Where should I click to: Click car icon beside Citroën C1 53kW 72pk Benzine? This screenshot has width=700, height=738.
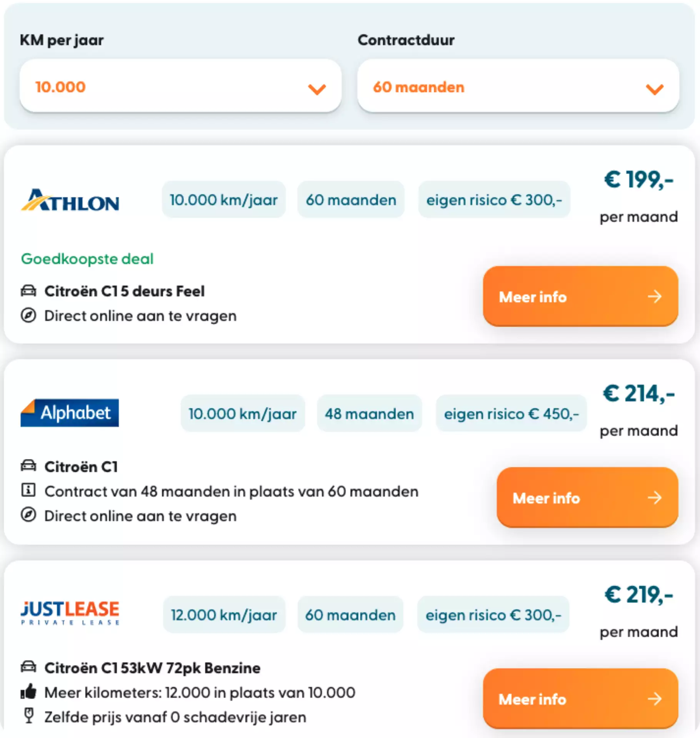tap(28, 667)
